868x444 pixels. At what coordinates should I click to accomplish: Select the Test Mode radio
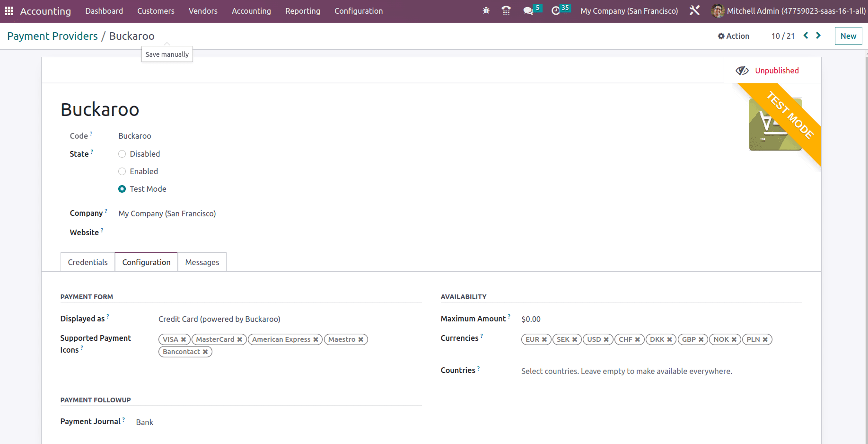click(x=122, y=189)
